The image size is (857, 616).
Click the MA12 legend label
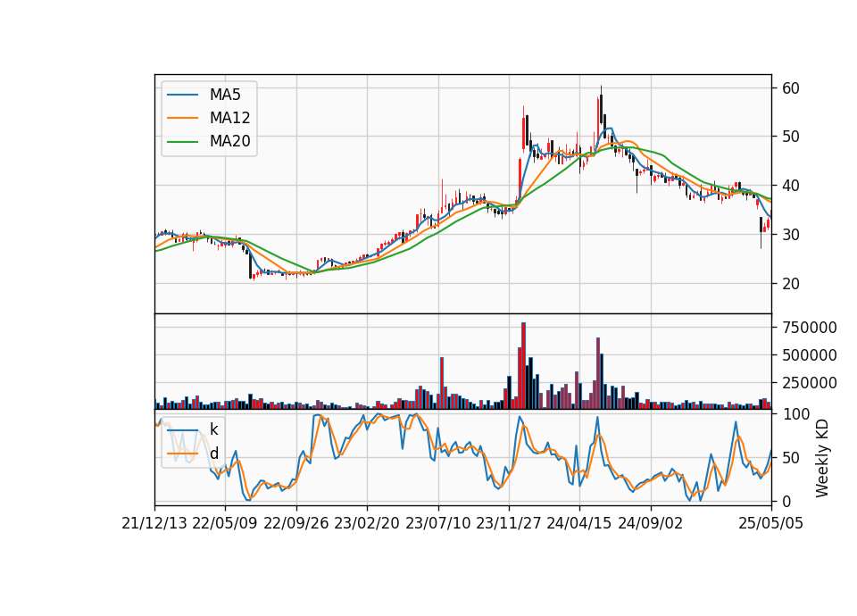(x=229, y=118)
